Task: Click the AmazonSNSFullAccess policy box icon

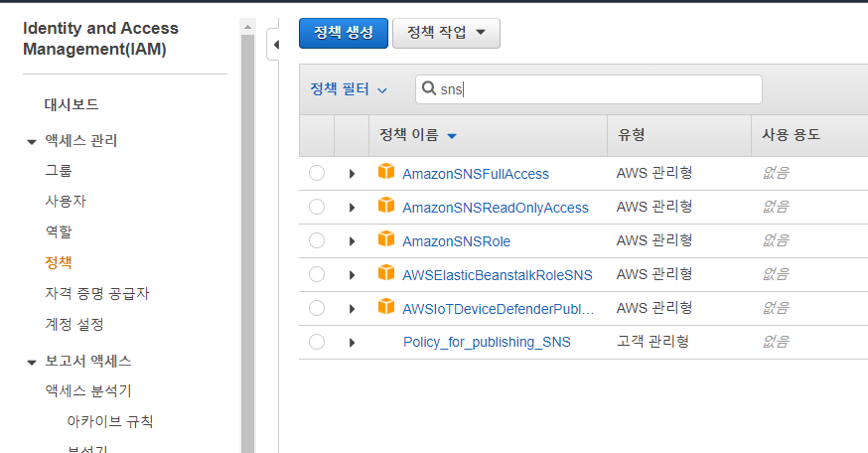Action: click(x=386, y=172)
